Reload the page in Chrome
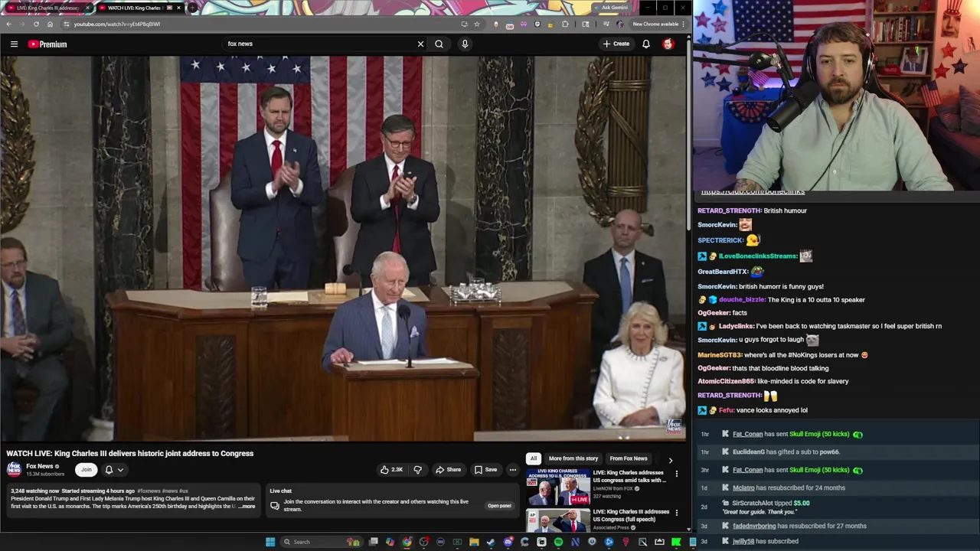Screen dimensions: 980x551 click(36, 24)
